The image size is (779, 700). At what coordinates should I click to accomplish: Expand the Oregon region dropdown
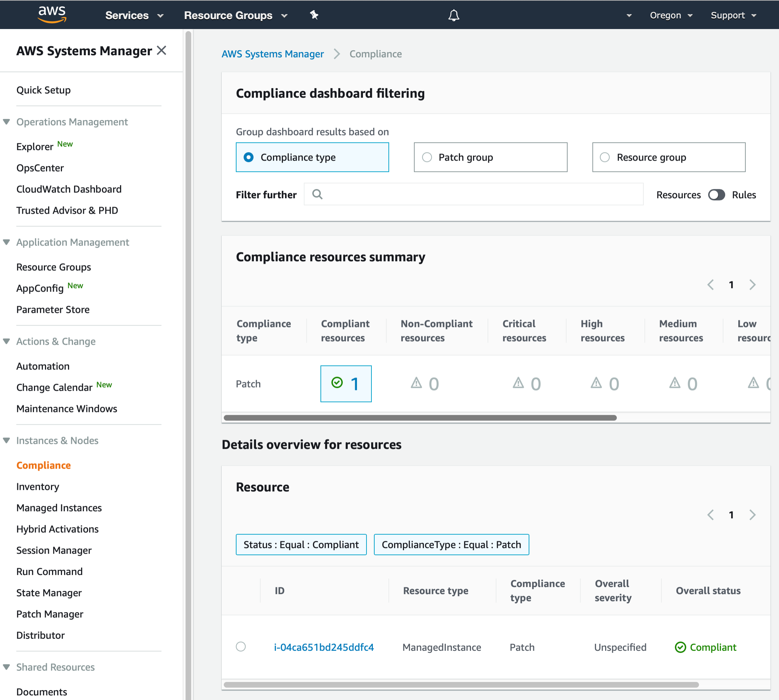point(671,15)
